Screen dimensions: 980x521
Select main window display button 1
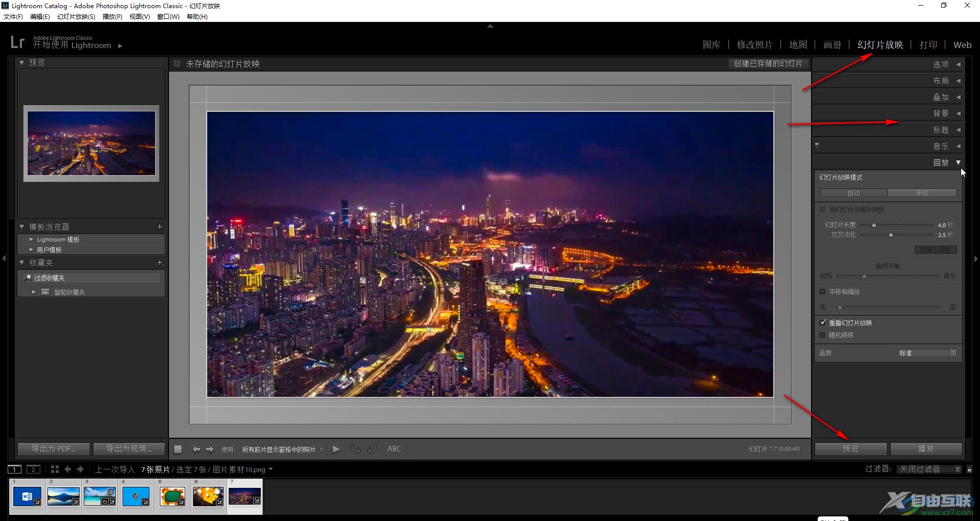14,469
